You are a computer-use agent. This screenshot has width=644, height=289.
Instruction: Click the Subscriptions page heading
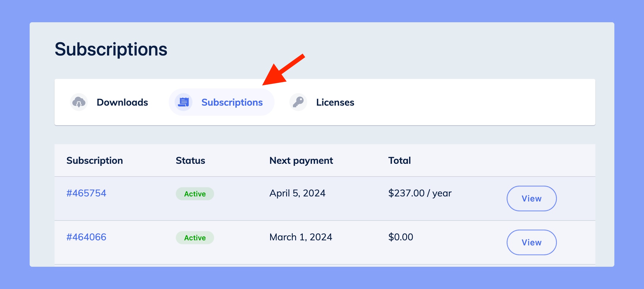click(x=111, y=49)
